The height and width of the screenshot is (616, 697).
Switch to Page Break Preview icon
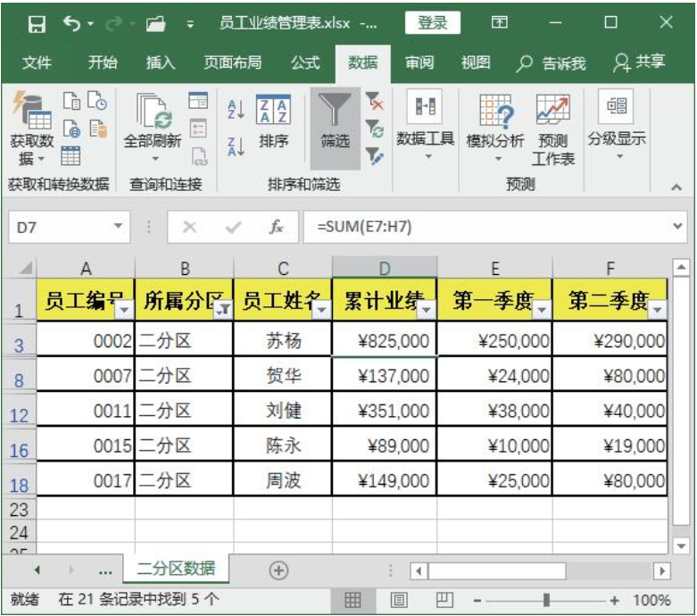(x=444, y=601)
